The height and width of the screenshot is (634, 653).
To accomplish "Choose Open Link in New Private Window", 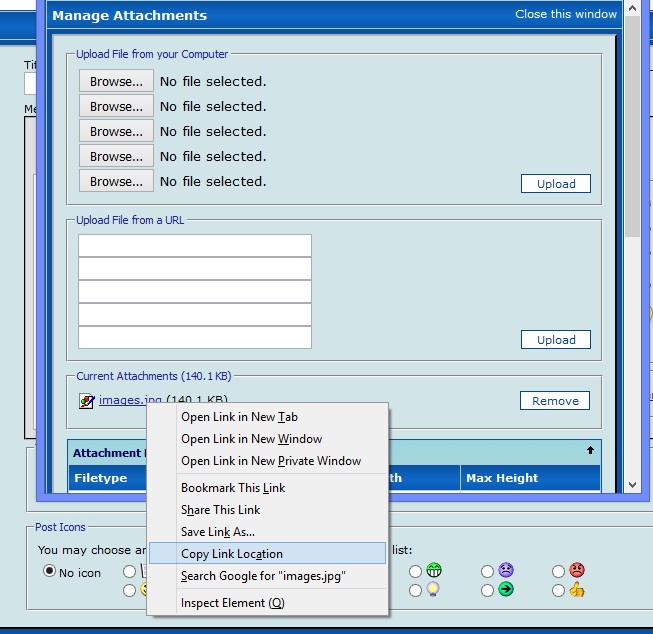I will coord(267,461).
